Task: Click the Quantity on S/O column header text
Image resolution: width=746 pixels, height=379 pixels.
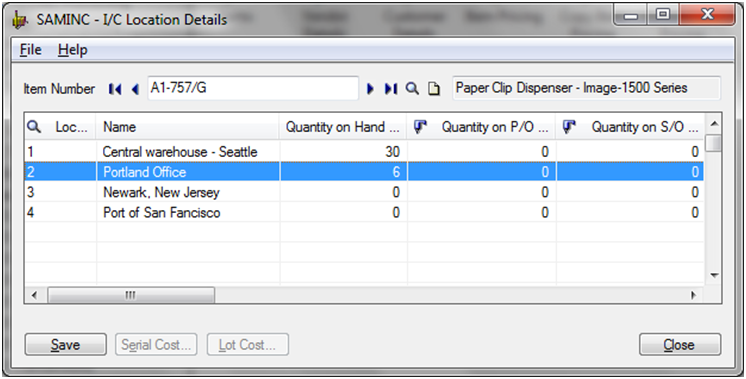Action: [x=645, y=127]
